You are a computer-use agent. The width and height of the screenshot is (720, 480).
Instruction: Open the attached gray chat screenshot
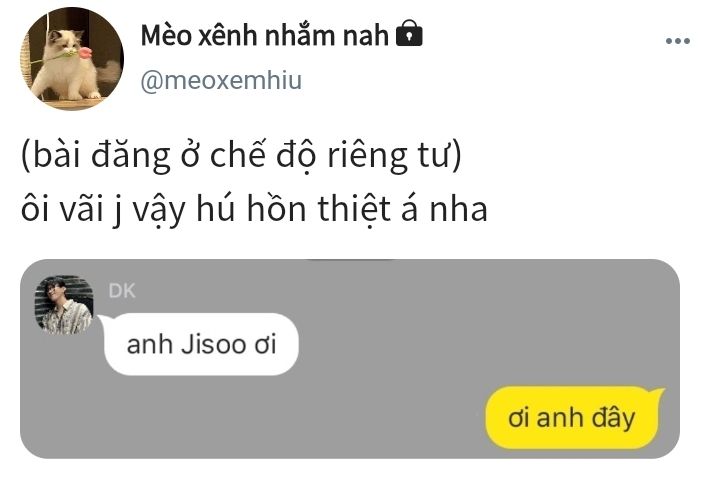click(350, 359)
